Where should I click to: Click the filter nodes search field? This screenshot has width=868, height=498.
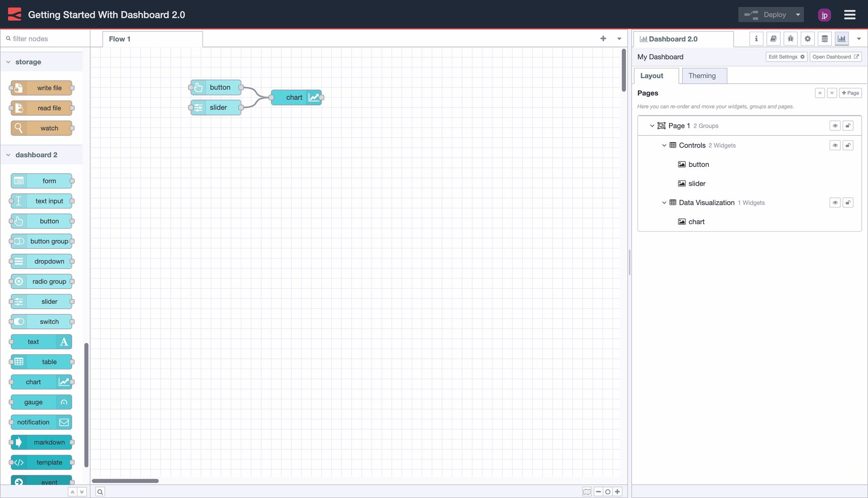point(45,38)
